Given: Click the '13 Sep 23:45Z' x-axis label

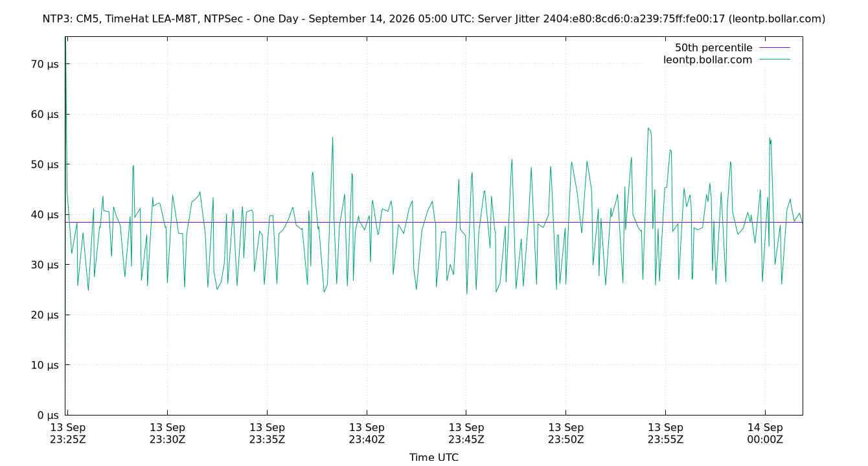Looking at the screenshot, I should (466, 433).
